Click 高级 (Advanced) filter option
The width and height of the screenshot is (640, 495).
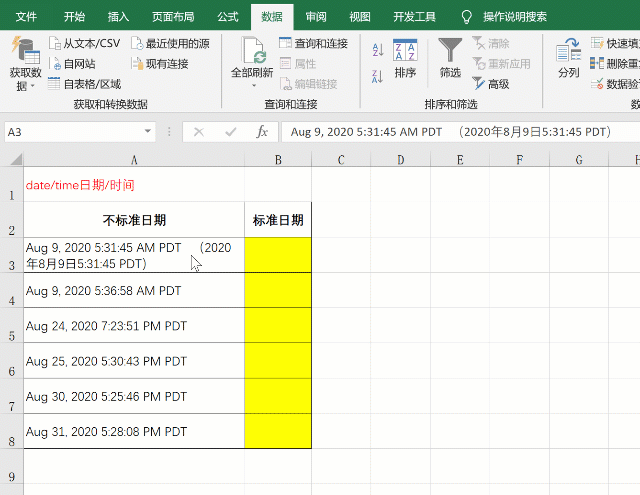pyautogui.click(x=490, y=84)
